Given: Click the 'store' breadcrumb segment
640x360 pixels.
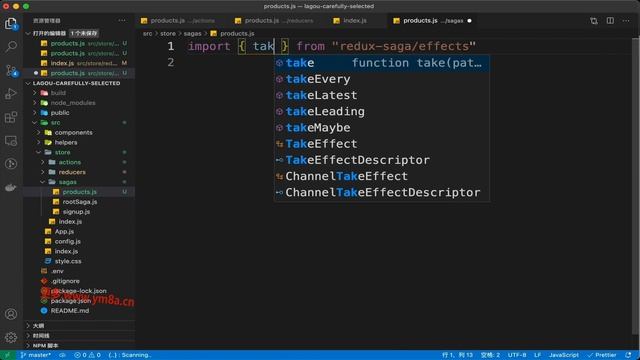Looking at the screenshot, I should click(x=168, y=33).
